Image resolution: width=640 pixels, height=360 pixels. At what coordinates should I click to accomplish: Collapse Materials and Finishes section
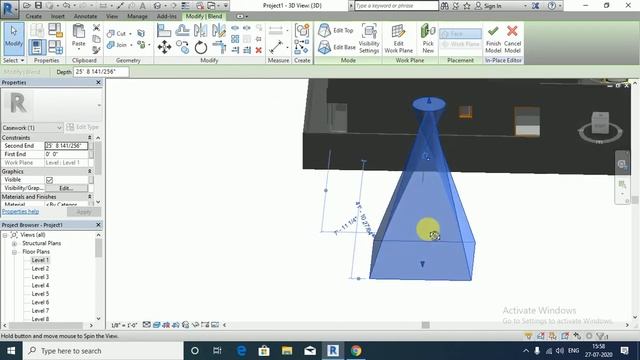coord(90,197)
